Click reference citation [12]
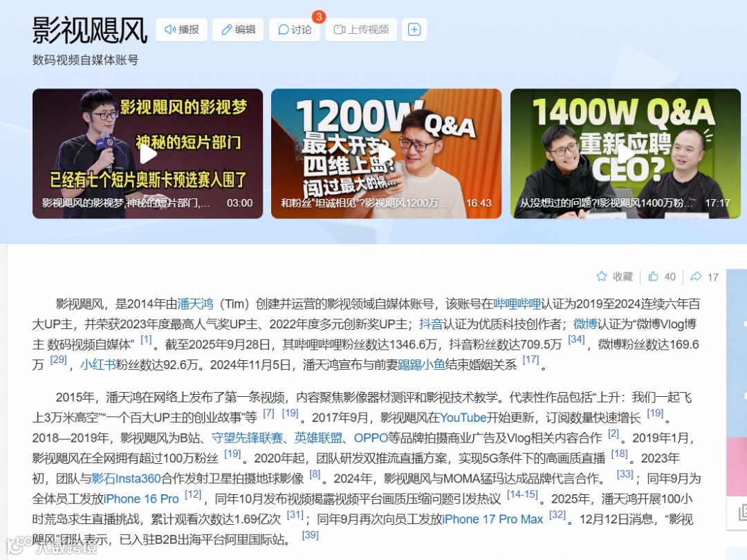Screen dimensions: 747x560 click(193, 495)
